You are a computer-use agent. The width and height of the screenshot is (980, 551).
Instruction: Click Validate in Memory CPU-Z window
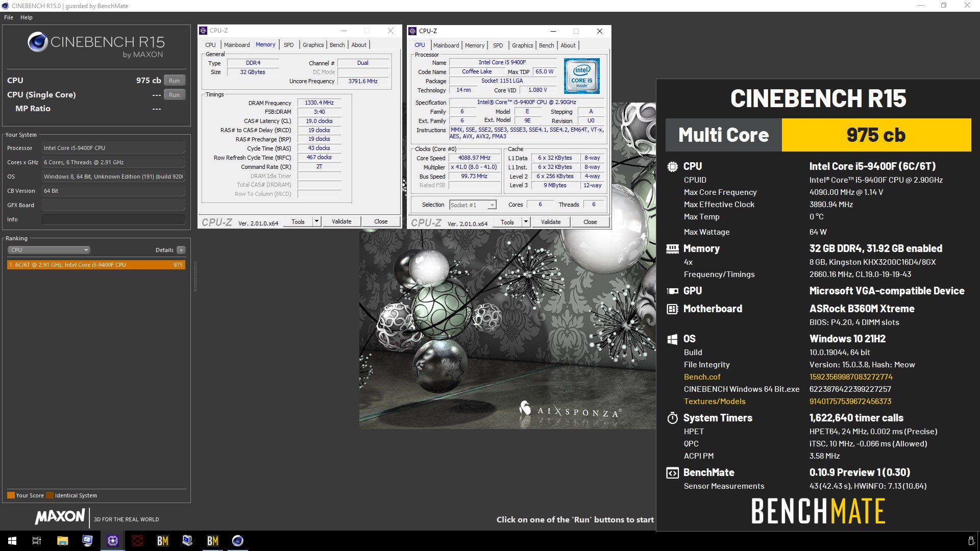tap(341, 222)
